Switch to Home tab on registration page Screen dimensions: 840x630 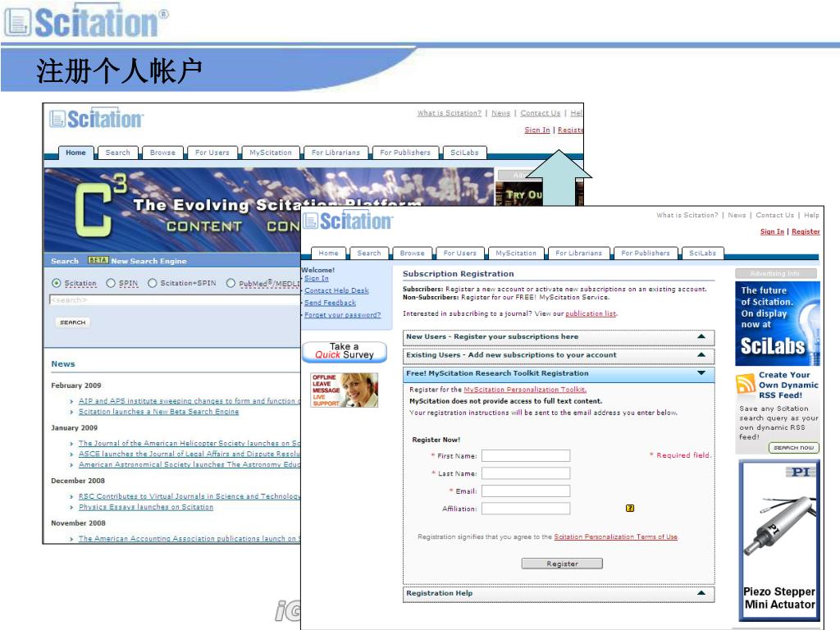328,253
